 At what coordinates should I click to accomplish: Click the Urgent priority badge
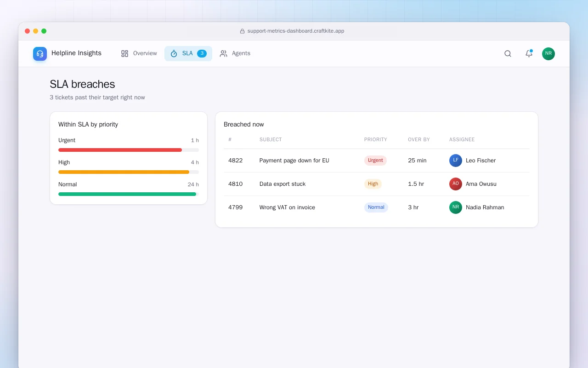click(375, 161)
